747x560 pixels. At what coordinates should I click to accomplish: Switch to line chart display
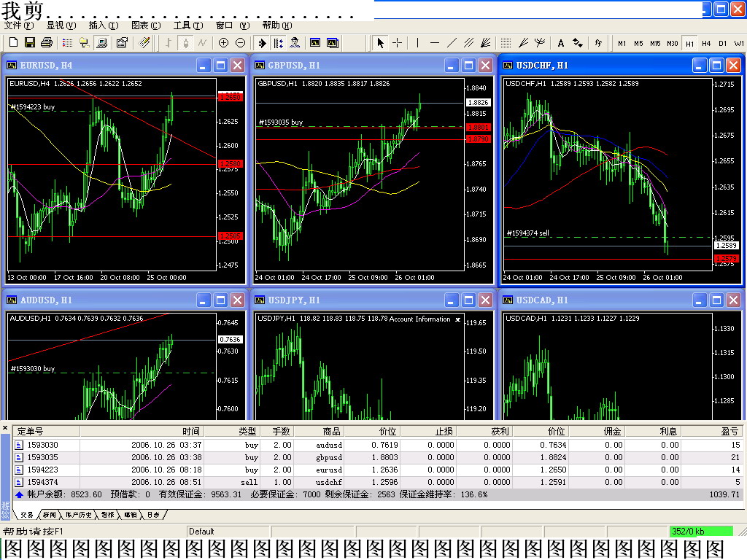click(x=203, y=43)
